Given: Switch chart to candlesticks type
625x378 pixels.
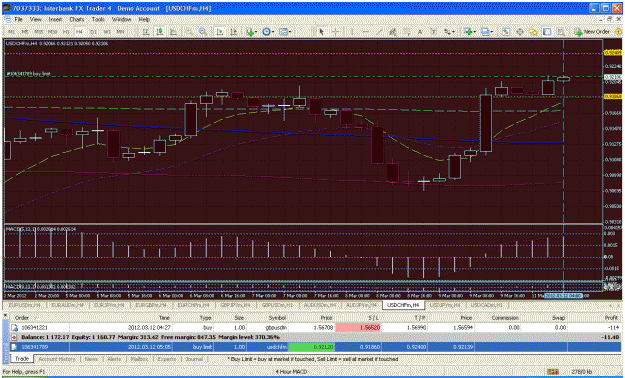Looking at the screenshot, I should click(x=160, y=32).
